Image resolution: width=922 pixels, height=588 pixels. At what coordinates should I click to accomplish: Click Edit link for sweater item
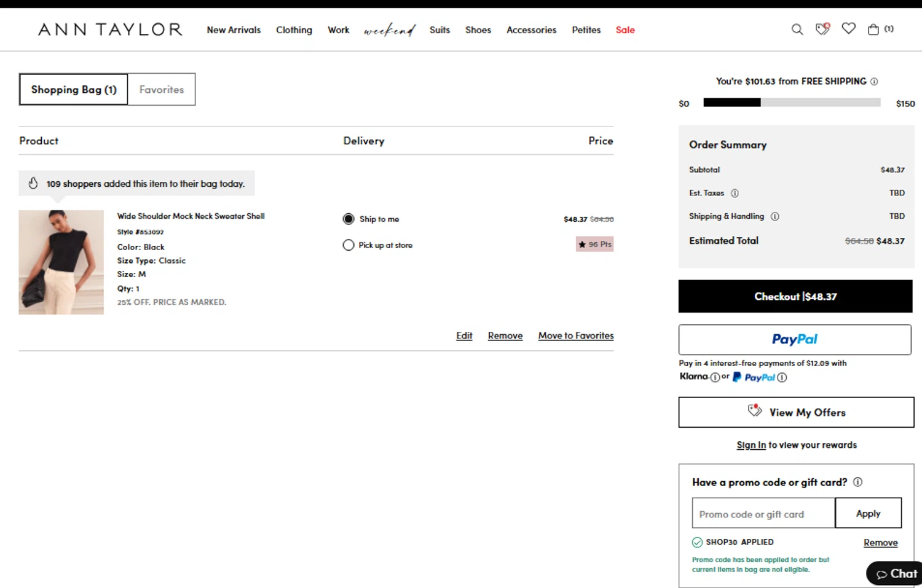pos(464,335)
